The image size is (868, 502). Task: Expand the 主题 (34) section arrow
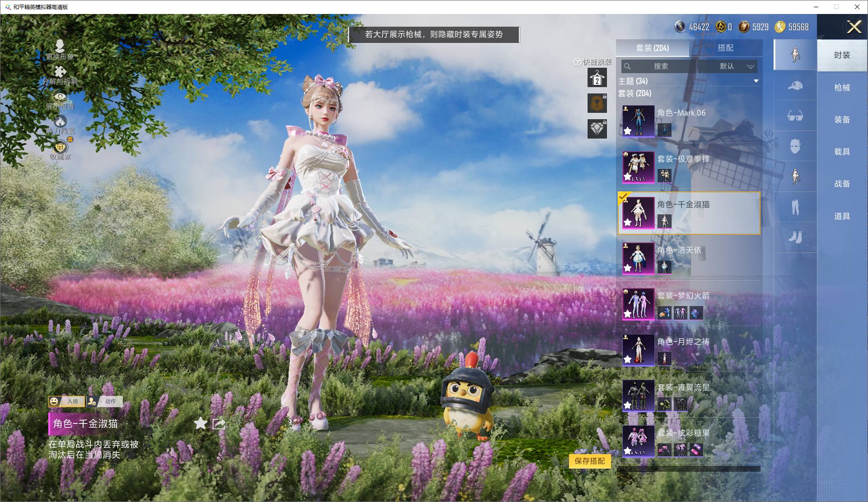point(756,81)
